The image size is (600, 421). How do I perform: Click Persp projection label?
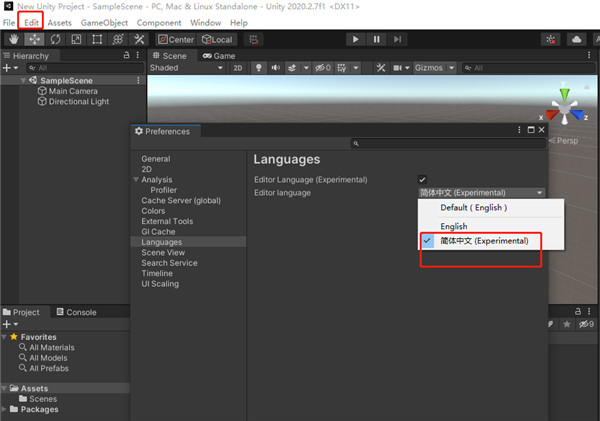(x=564, y=141)
